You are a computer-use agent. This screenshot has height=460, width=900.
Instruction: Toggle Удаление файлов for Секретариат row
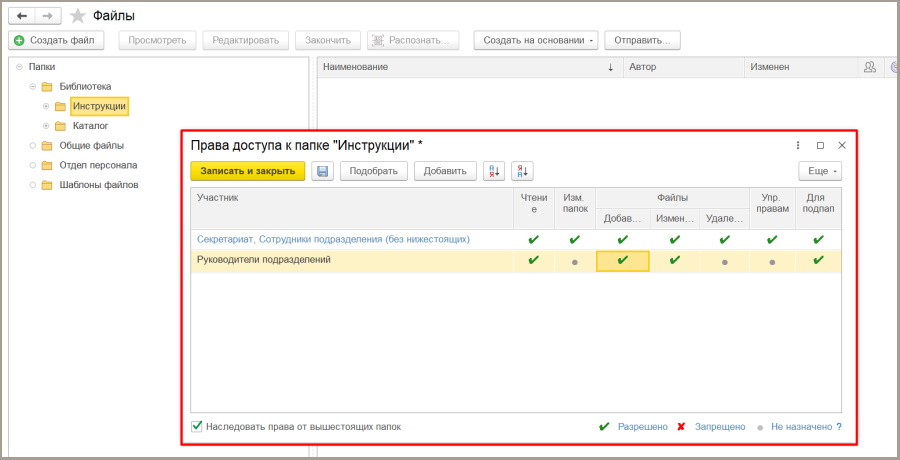tap(724, 239)
